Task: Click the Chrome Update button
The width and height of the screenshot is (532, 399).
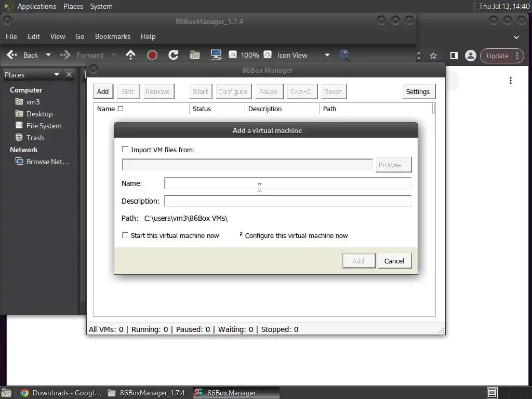Action: tap(498, 56)
